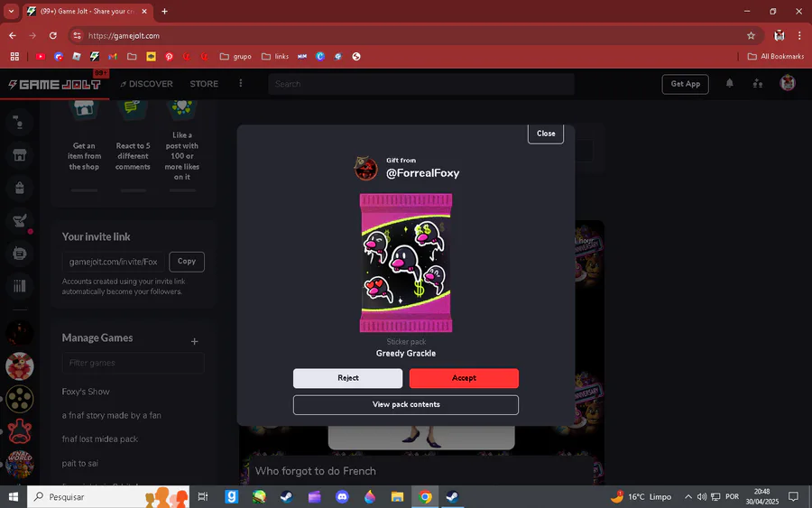
Task: Go back in the browser
Action: (x=13, y=36)
